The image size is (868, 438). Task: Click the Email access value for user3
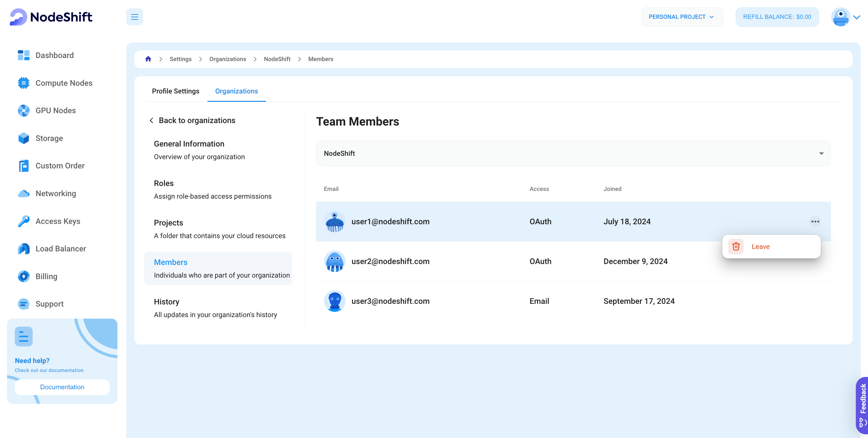click(539, 301)
